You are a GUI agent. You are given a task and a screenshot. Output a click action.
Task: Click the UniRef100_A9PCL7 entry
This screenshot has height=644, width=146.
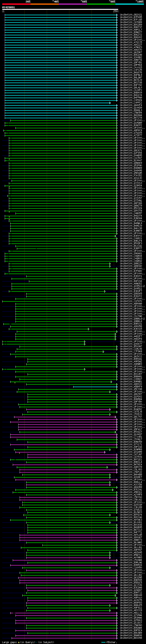(x=131, y=30)
